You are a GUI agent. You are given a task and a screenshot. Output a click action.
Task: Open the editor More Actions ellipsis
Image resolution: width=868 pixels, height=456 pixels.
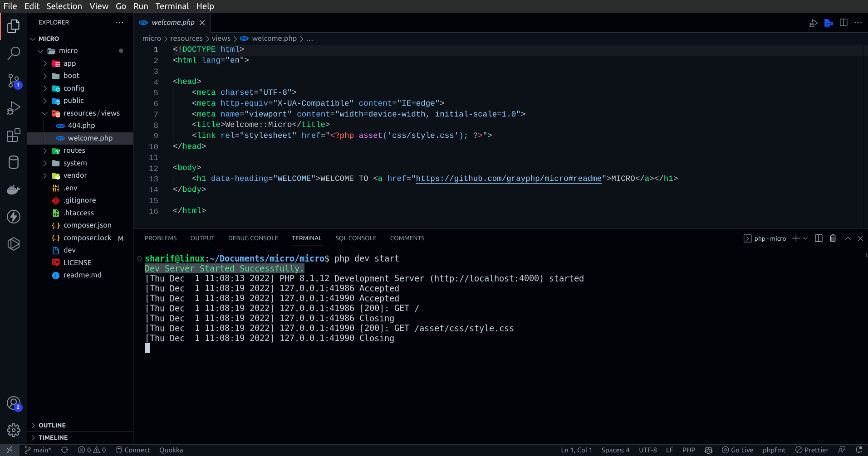(858, 23)
